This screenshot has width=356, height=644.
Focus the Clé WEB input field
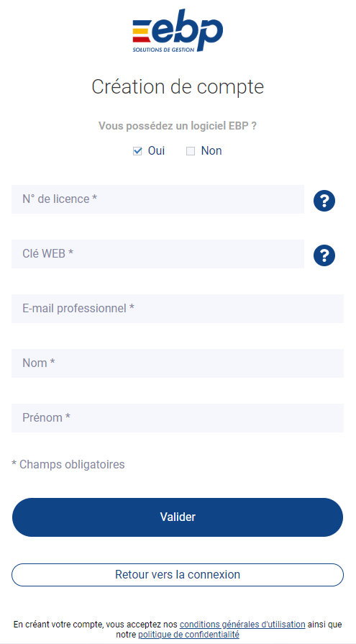(158, 254)
